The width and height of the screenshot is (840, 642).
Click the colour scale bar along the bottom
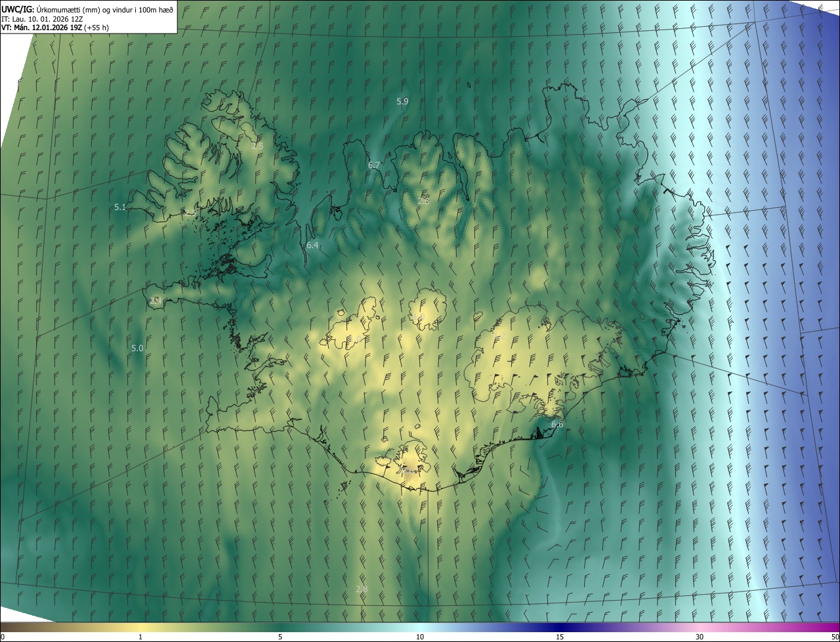[420, 628]
